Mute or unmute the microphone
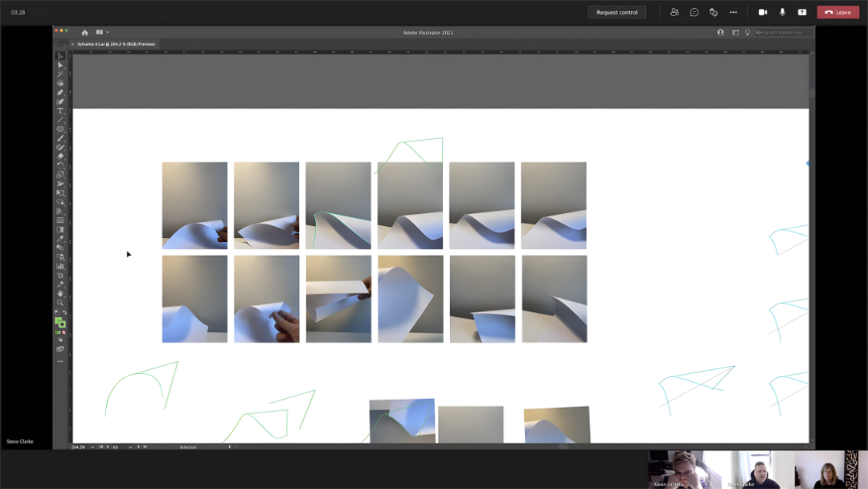 (x=782, y=12)
